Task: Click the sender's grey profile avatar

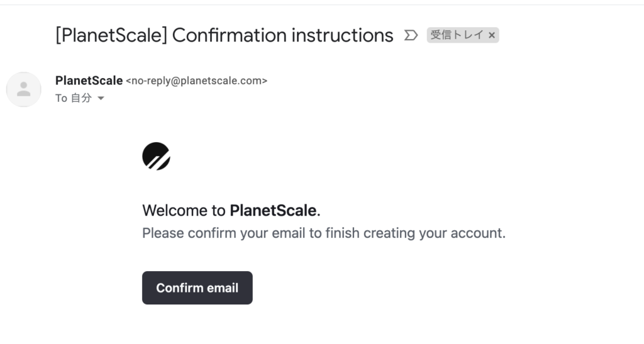Action: point(24,89)
